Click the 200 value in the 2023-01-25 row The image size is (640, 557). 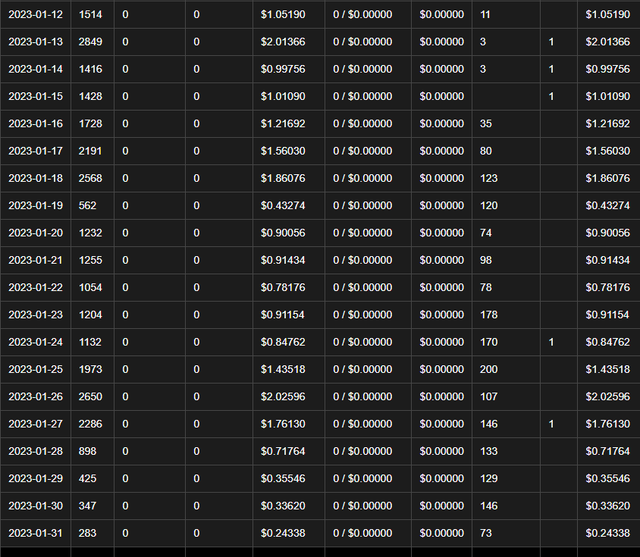(x=489, y=370)
